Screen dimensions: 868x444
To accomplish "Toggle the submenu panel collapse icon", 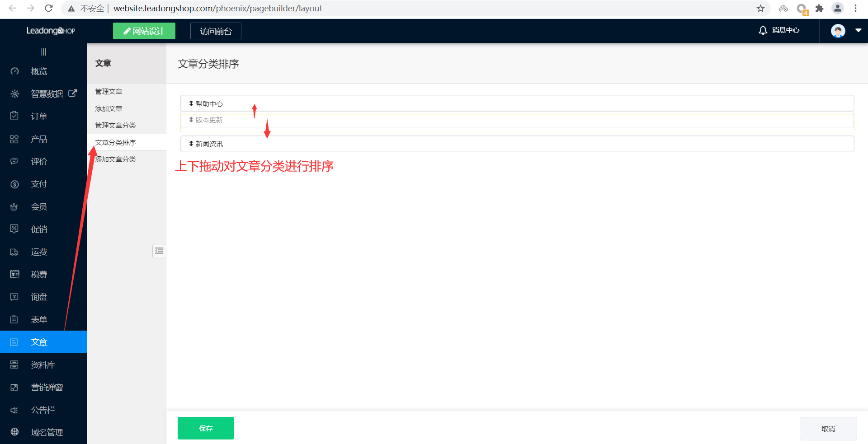I will (159, 251).
